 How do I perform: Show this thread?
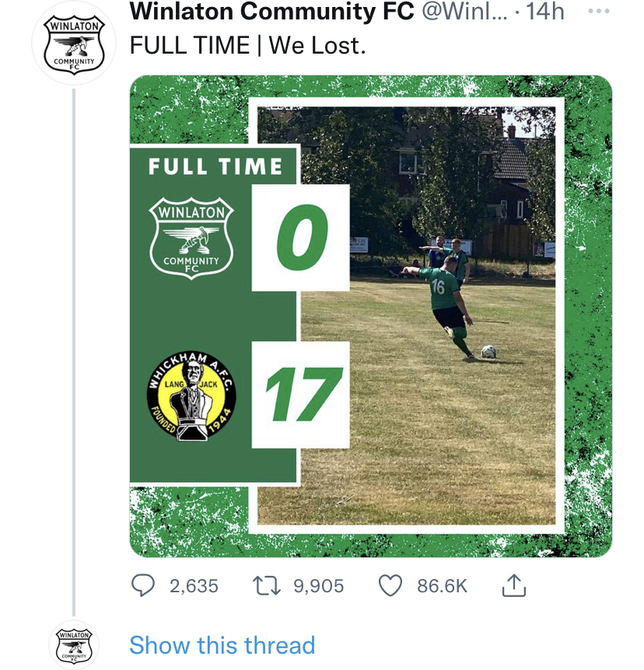pyautogui.click(x=222, y=645)
